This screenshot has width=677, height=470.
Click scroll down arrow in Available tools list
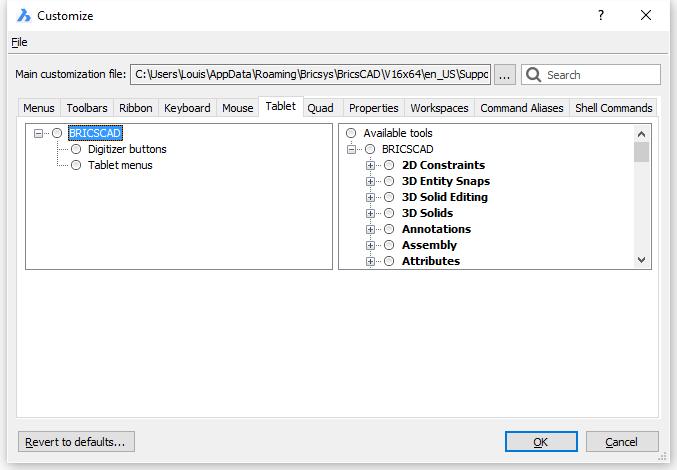[x=642, y=260]
